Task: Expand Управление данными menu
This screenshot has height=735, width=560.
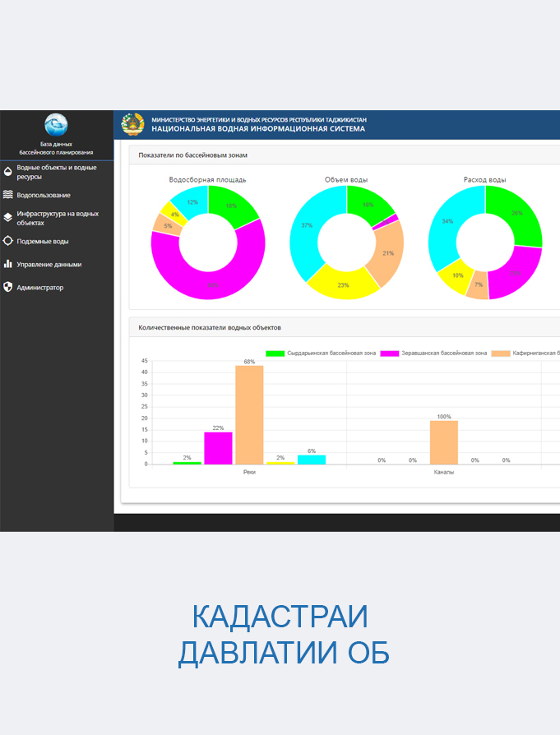Action: point(49,265)
